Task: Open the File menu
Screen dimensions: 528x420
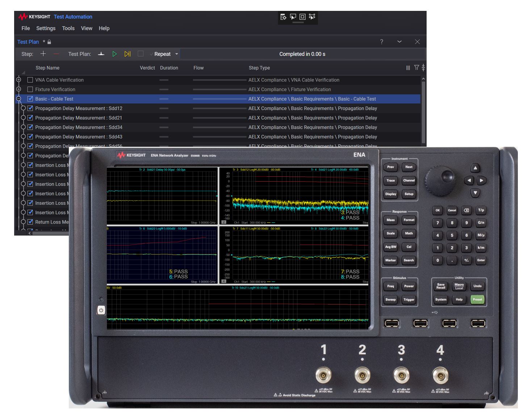Action: pos(26,28)
